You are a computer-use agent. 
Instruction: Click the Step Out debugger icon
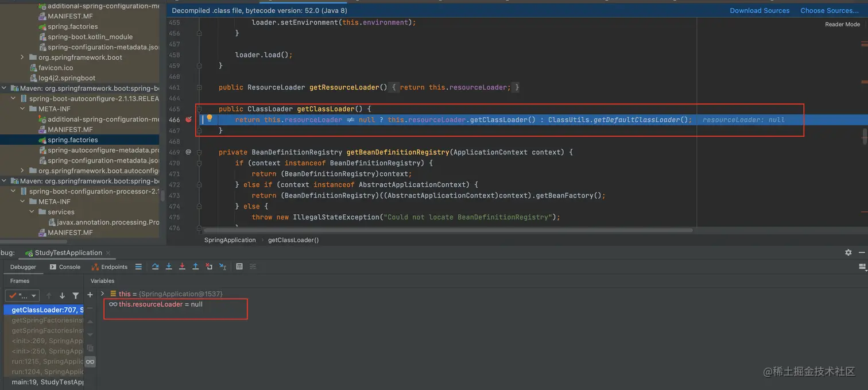(x=195, y=267)
